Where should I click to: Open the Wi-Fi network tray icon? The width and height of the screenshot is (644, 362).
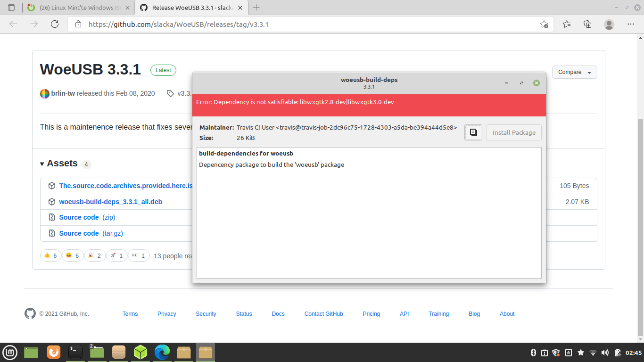click(x=593, y=353)
